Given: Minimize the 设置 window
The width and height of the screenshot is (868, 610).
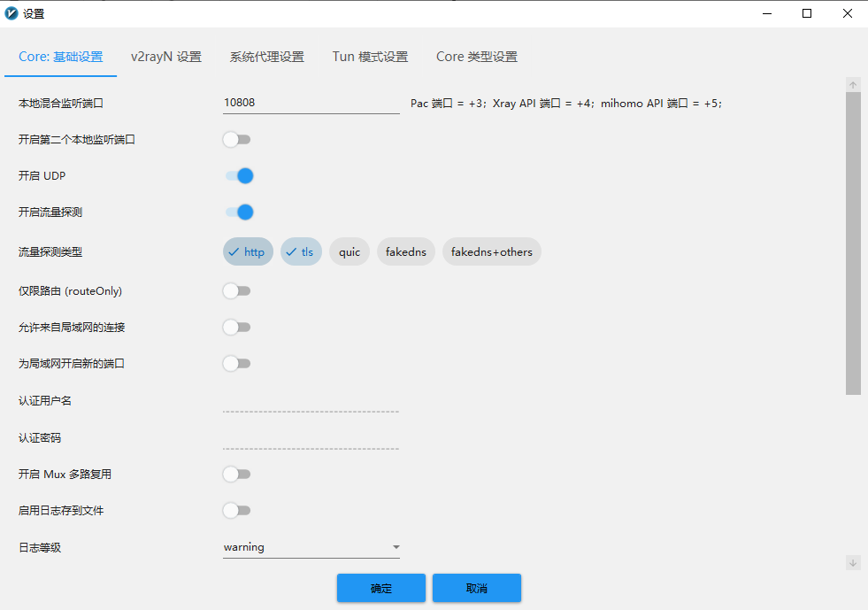Looking at the screenshot, I should click(x=767, y=13).
